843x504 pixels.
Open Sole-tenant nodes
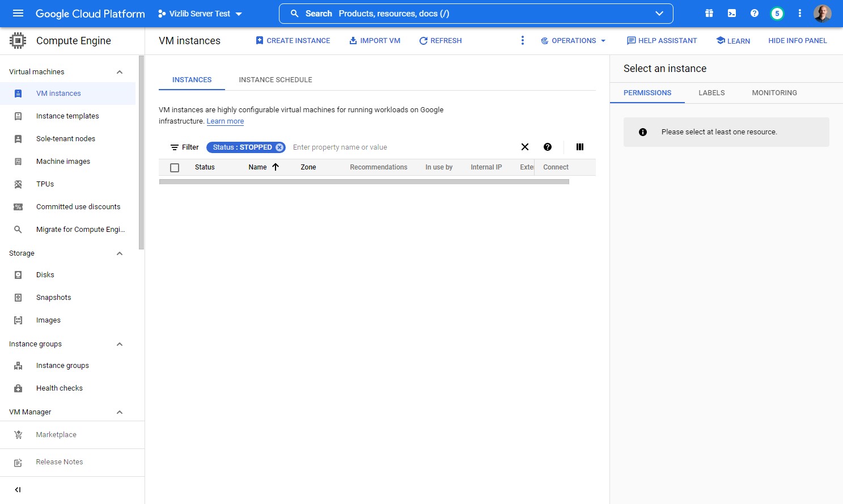click(67, 139)
